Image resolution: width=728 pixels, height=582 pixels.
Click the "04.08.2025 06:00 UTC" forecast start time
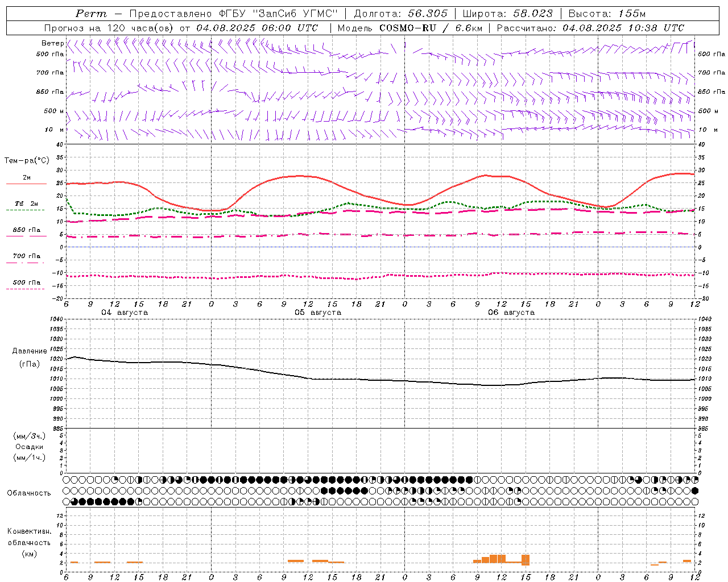click(x=257, y=28)
